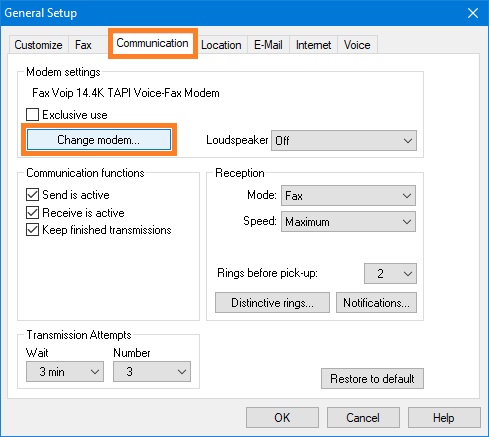489x437 pixels.
Task: Select the Location tab
Action: 221,45
